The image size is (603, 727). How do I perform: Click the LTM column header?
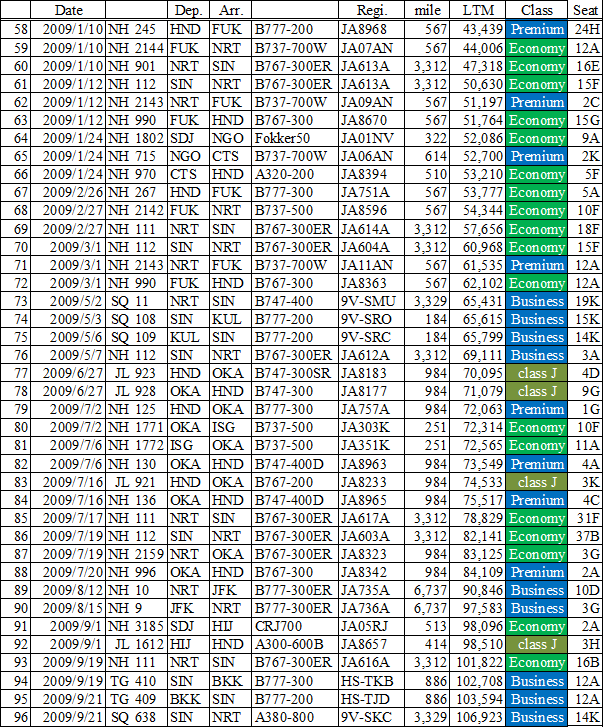[477, 10]
